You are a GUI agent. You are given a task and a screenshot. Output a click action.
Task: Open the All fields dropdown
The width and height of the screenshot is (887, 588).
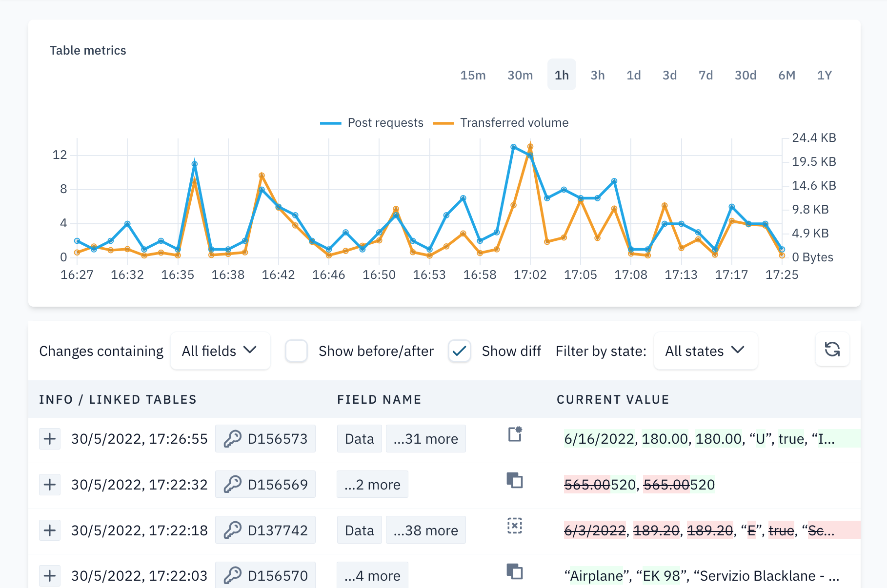pyautogui.click(x=220, y=351)
